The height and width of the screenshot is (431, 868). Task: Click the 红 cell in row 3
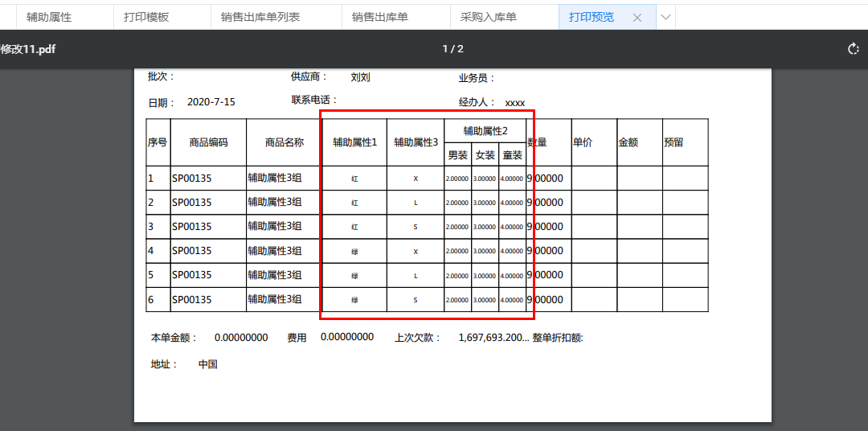point(355,227)
